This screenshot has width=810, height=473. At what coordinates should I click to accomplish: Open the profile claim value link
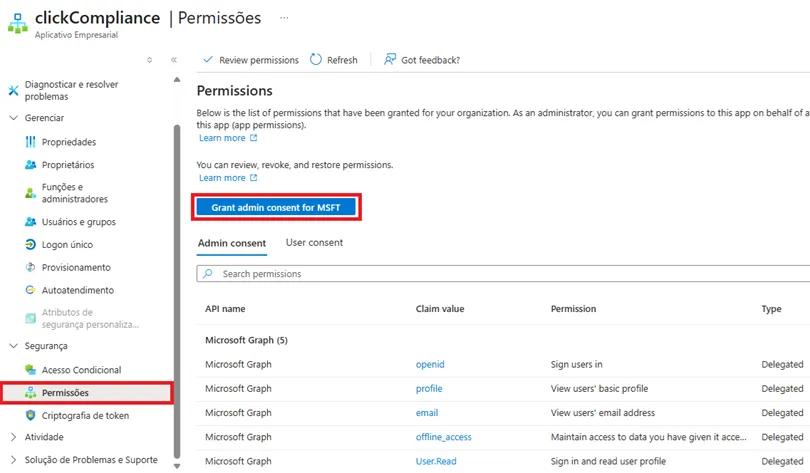pyautogui.click(x=429, y=389)
